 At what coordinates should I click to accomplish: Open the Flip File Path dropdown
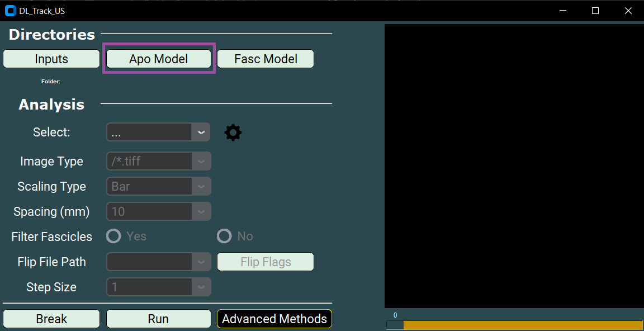pyautogui.click(x=201, y=262)
